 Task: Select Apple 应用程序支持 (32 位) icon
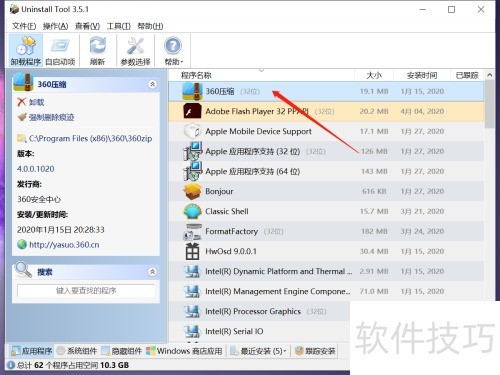192,151
